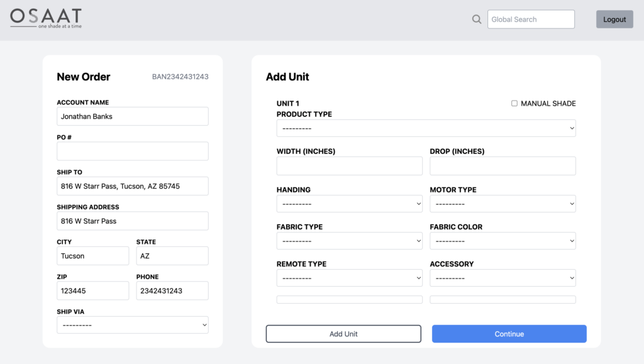Open the OSAAT logo home link
644x364 pixels.
(46, 18)
